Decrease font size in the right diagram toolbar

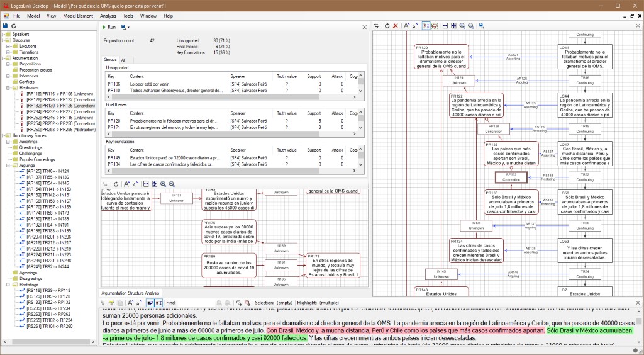click(415, 26)
